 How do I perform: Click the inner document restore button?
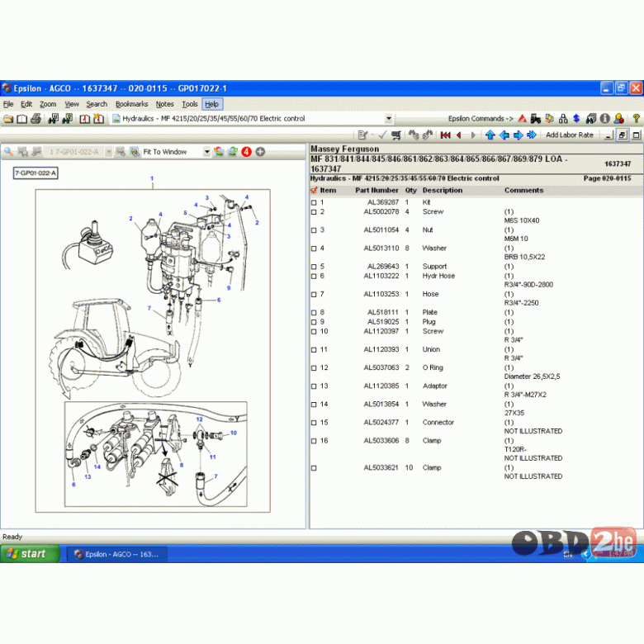pyautogui.click(x=623, y=135)
